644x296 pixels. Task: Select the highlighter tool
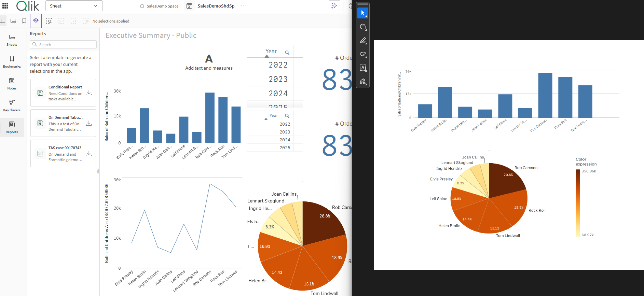click(x=363, y=41)
